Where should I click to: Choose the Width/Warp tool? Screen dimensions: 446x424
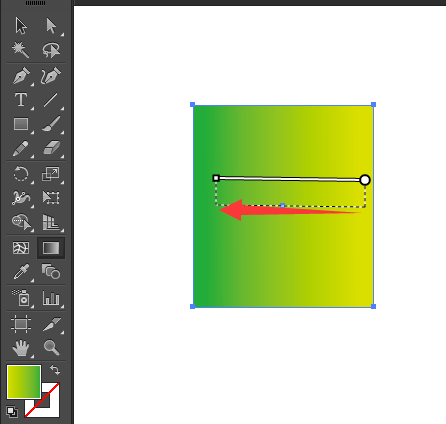coord(21,198)
